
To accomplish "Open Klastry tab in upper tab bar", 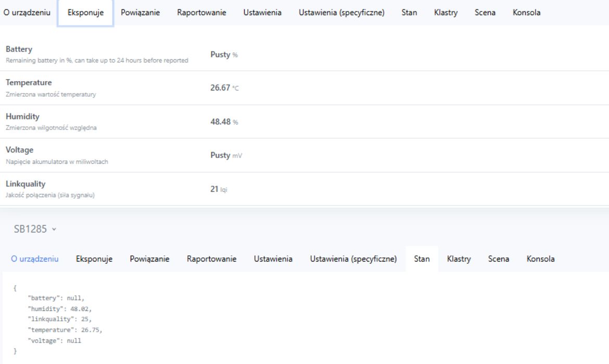I will [446, 13].
